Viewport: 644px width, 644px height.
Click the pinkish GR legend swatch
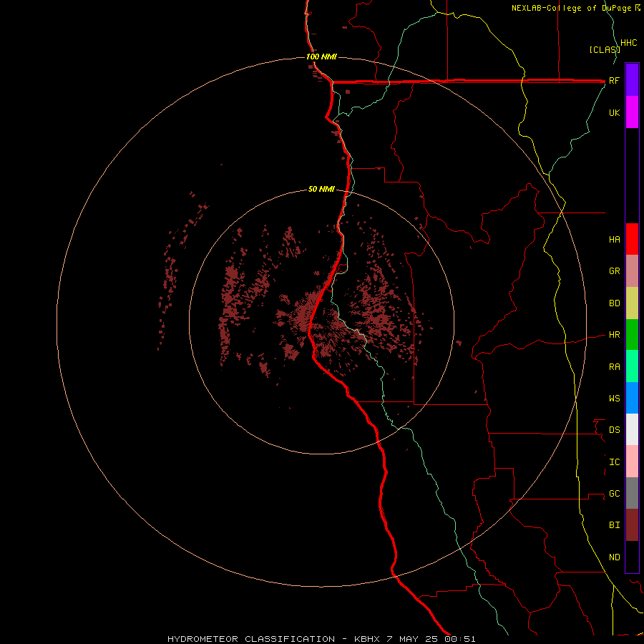632,271
